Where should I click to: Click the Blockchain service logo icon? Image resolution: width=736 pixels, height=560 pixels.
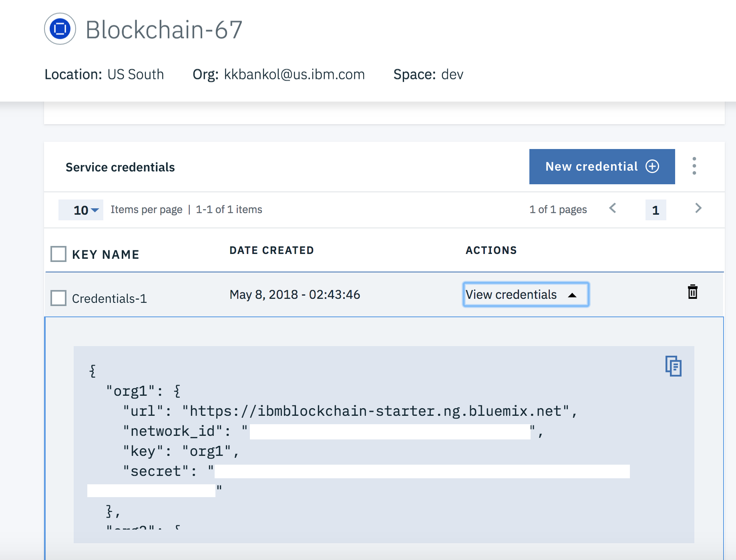pyautogui.click(x=60, y=29)
